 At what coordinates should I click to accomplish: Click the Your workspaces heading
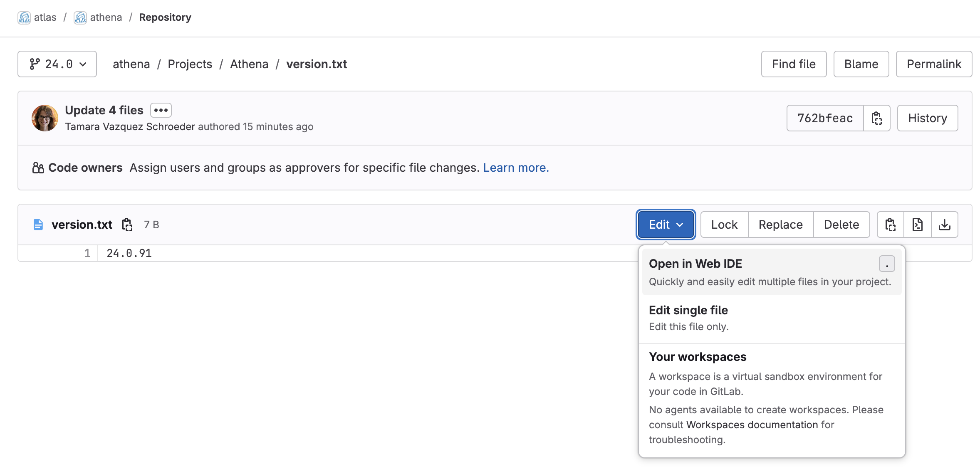(698, 357)
